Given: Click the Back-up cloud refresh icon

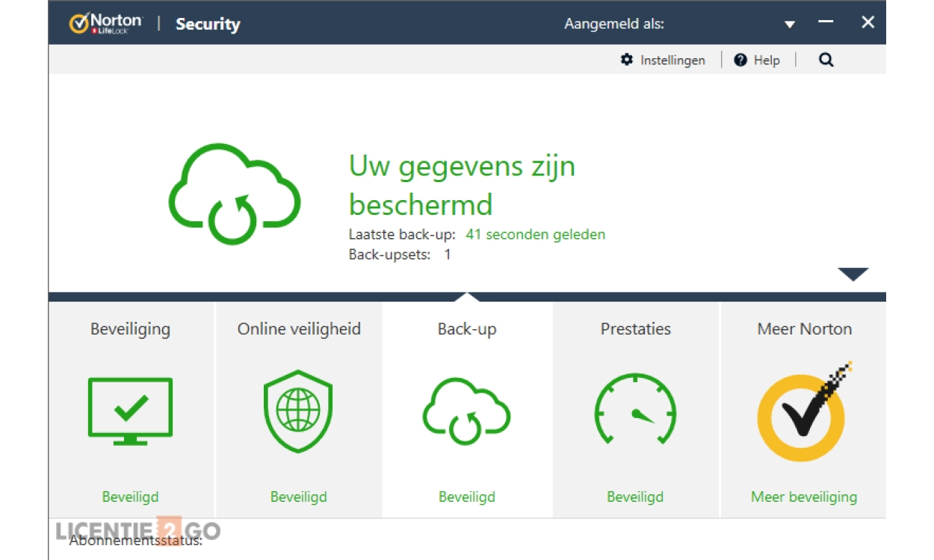Looking at the screenshot, I should tap(467, 411).
